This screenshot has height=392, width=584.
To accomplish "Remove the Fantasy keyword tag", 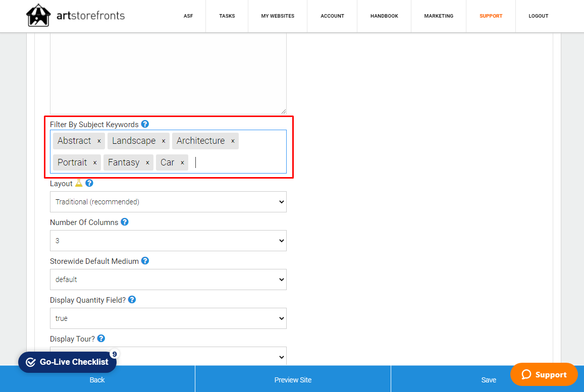I will 147,163.
